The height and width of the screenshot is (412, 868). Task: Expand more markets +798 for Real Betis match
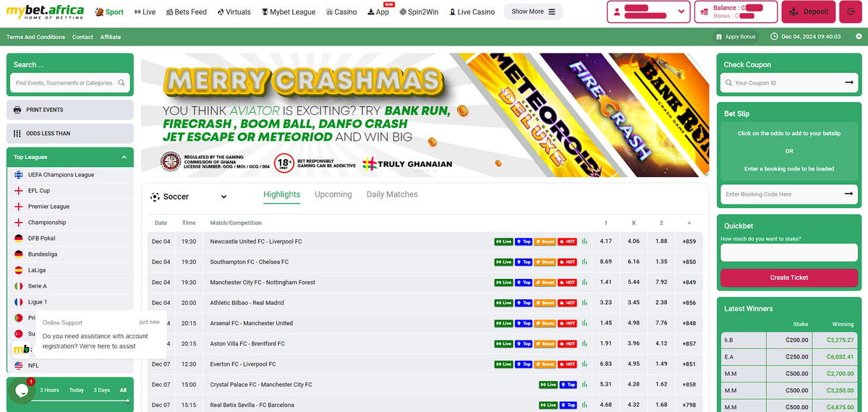click(689, 405)
